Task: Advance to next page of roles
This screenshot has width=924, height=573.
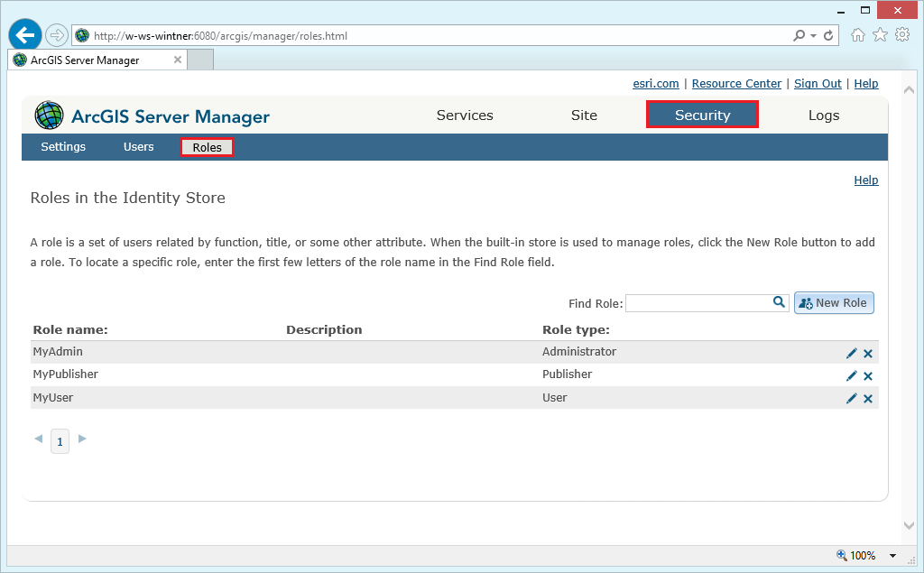Action: (81, 440)
